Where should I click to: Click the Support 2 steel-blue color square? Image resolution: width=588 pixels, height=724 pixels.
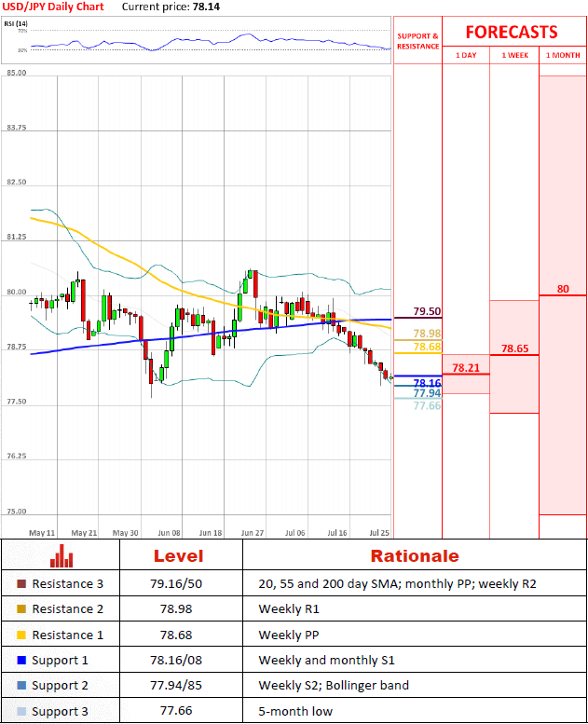[x=21, y=685]
